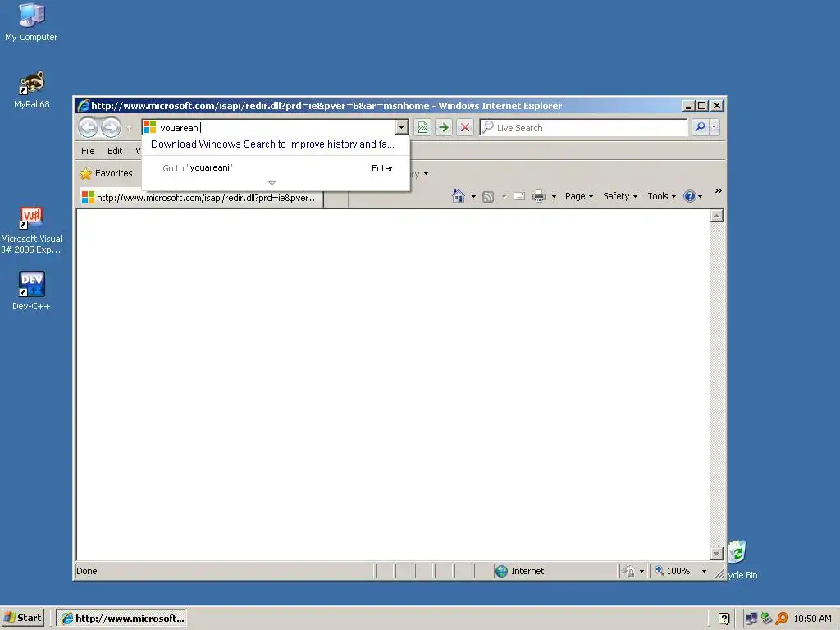Image resolution: width=840 pixels, height=630 pixels.
Task: Click the page scrollbar down arrow
Action: (x=717, y=554)
